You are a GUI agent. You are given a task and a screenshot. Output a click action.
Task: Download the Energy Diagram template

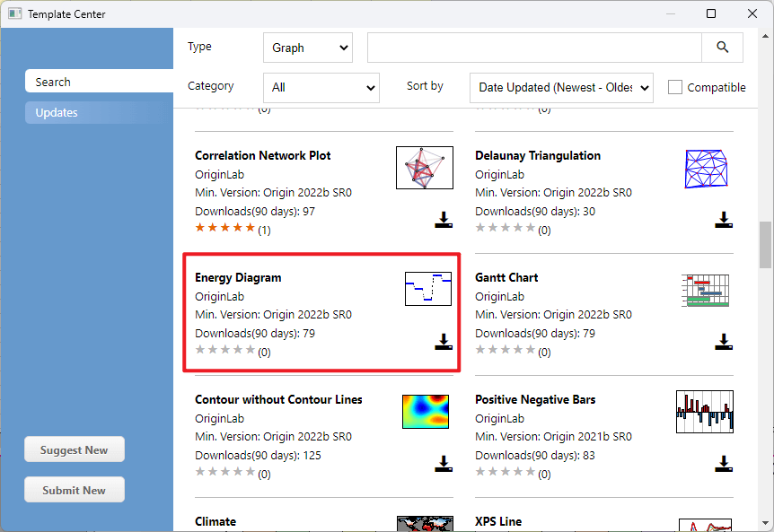[x=443, y=342]
